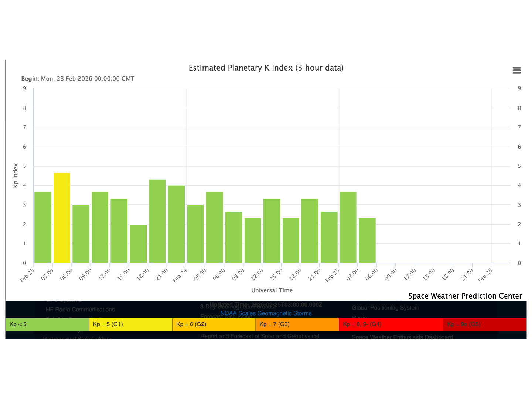
Task: Open the NOAA Scales Geomagnetic Storms link
Action: 266,313
